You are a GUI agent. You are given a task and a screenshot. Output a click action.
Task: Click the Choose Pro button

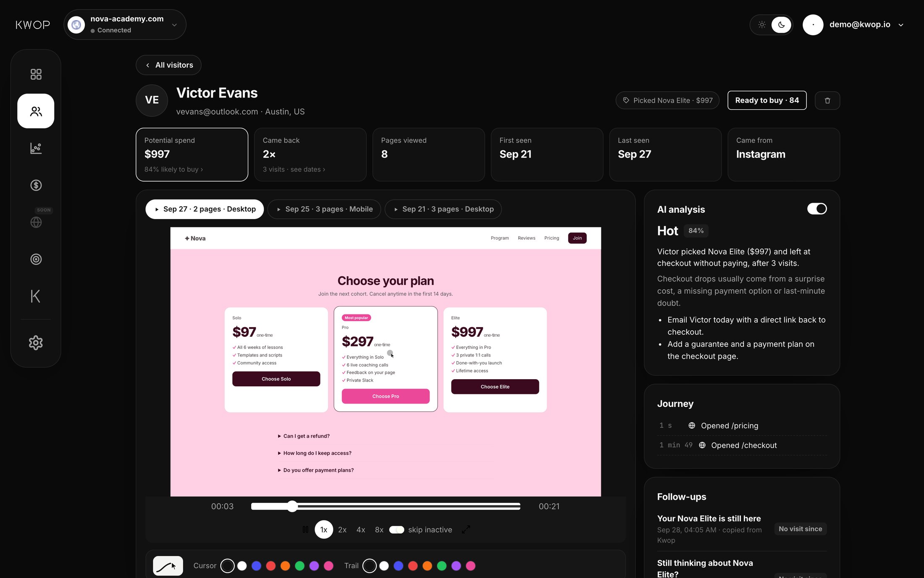[x=386, y=396]
